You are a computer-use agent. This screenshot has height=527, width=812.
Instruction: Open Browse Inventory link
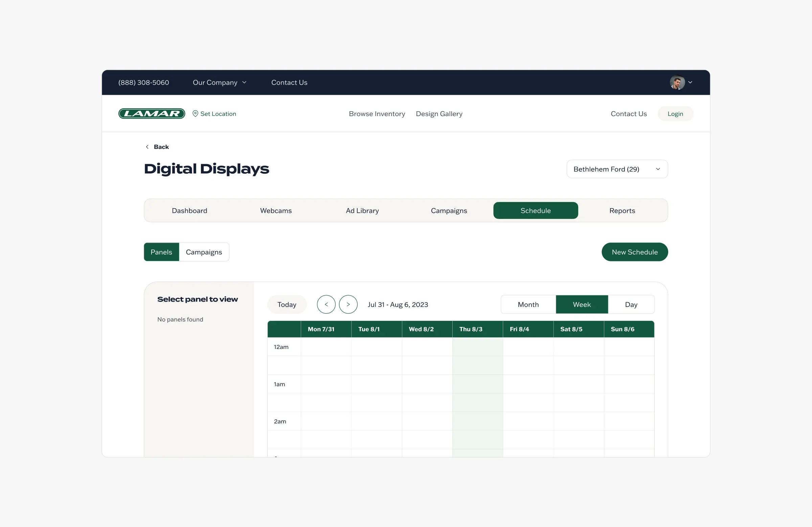pyautogui.click(x=377, y=114)
